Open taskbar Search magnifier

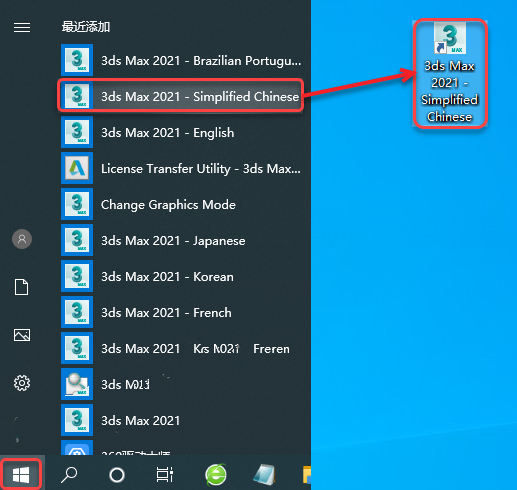point(69,474)
